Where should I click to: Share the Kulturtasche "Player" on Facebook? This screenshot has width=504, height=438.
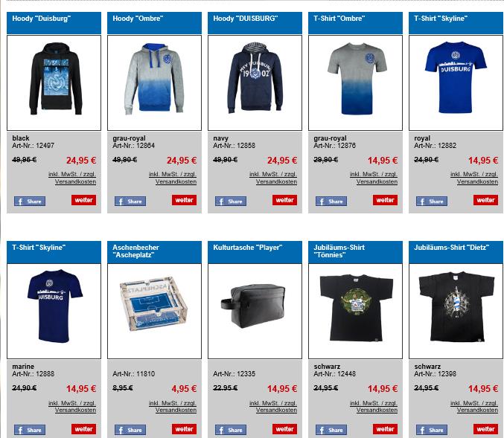click(x=231, y=430)
